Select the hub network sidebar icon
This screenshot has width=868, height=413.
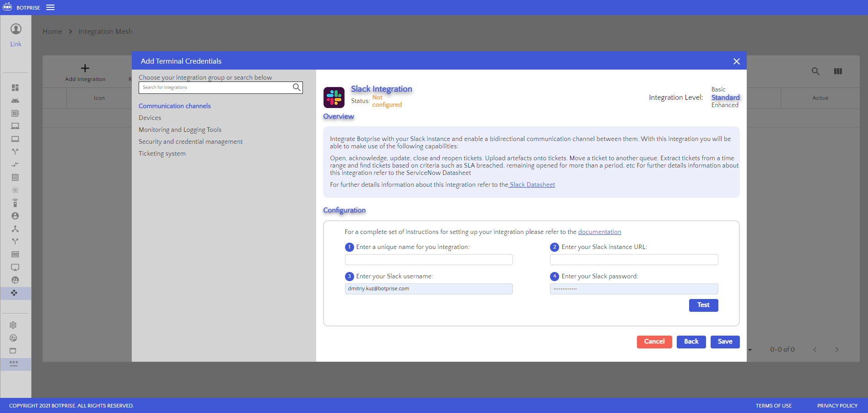(15, 228)
